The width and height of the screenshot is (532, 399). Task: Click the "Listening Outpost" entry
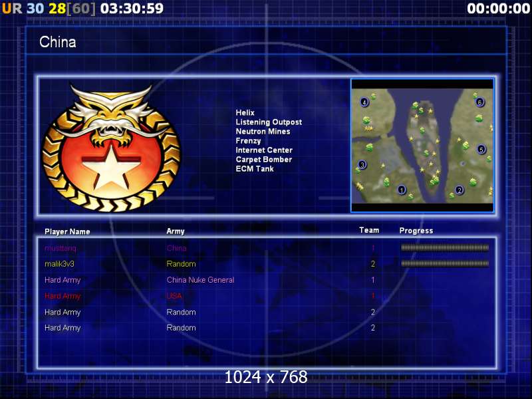click(269, 122)
